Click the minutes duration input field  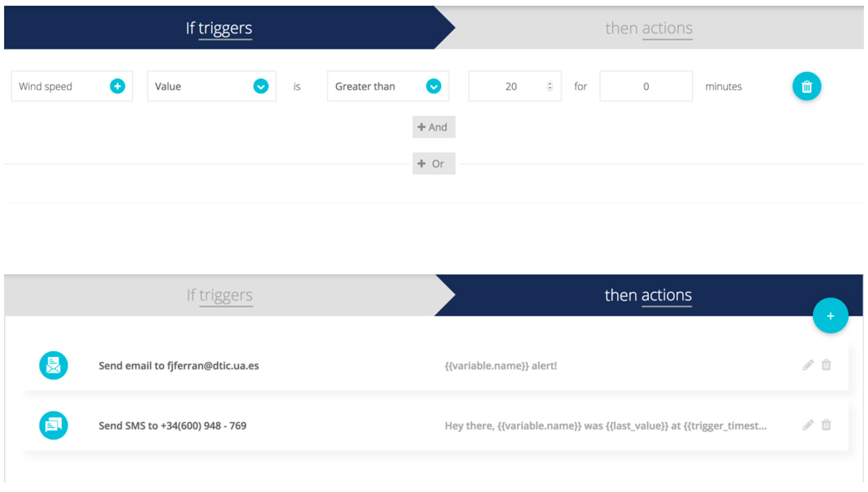click(646, 86)
